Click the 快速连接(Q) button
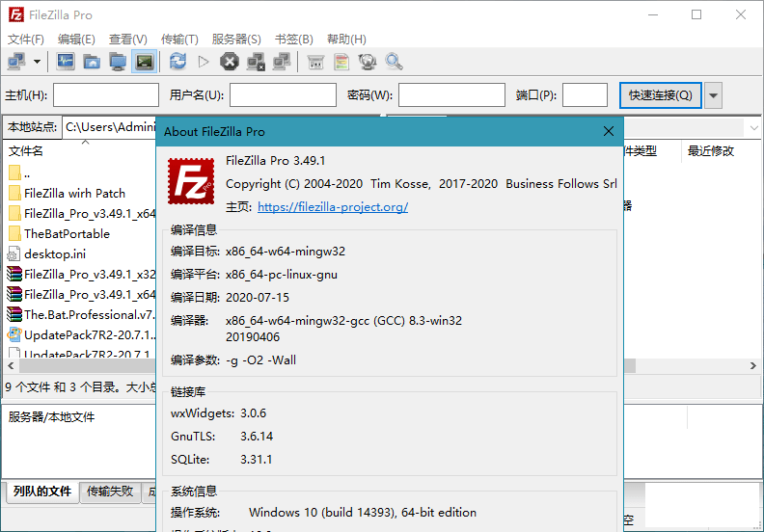 [660, 94]
